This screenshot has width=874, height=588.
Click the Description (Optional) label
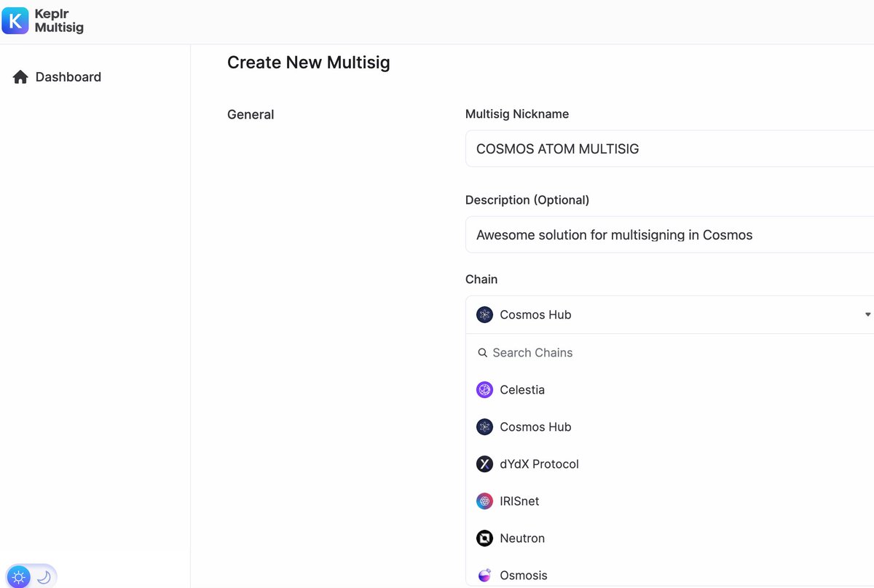pos(527,200)
